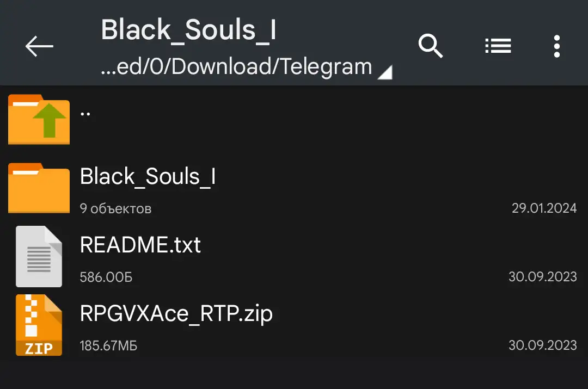Go up via the ".." entry

(x=85, y=113)
